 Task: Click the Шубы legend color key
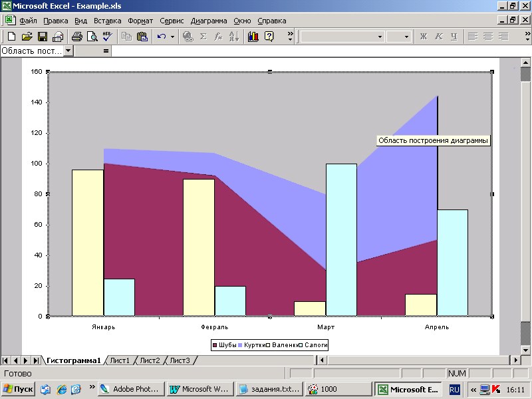tap(215, 345)
